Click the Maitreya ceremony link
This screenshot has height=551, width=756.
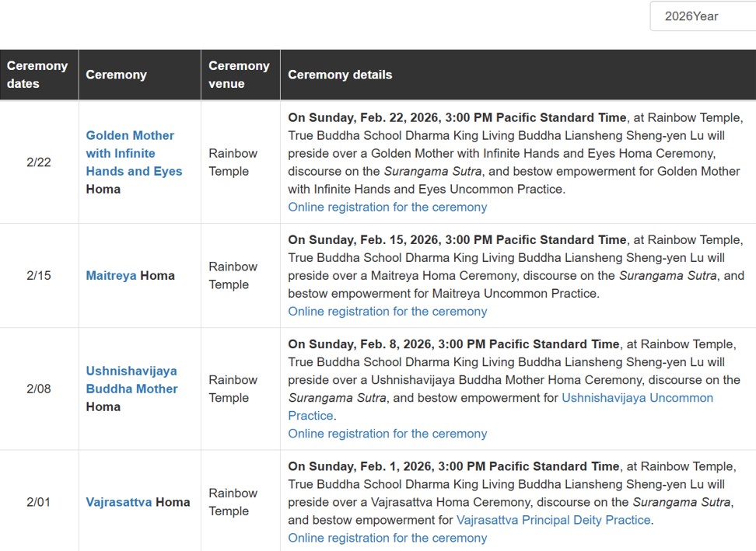111,276
